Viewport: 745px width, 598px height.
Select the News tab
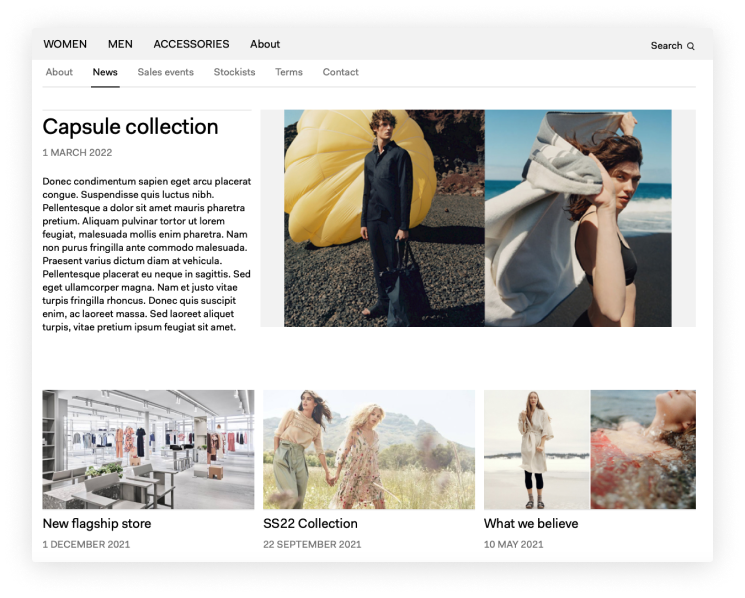point(105,72)
